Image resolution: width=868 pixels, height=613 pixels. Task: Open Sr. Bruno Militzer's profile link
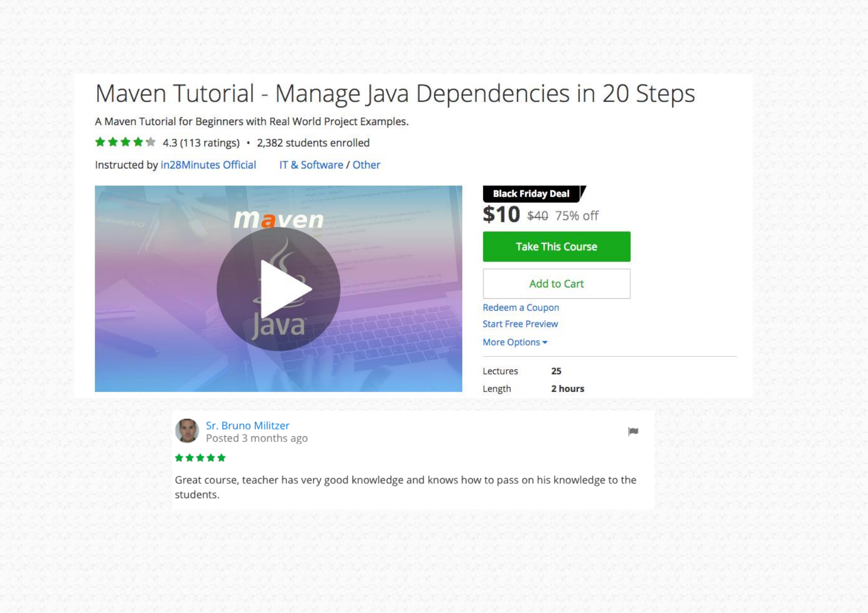coord(247,425)
